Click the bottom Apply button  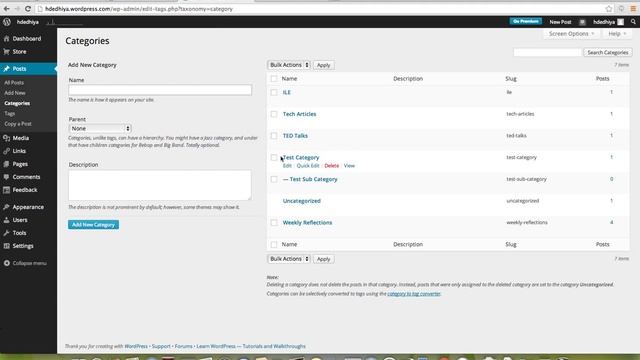tap(324, 259)
